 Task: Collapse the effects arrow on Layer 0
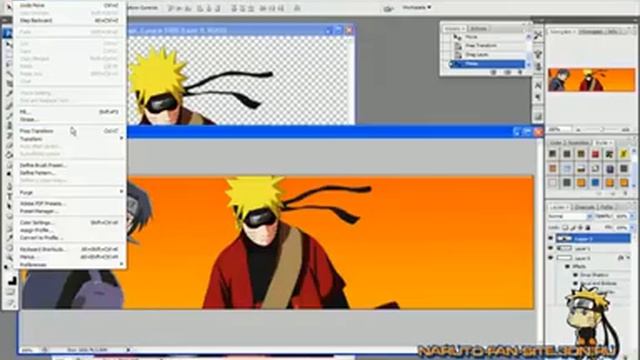point(628,258)
